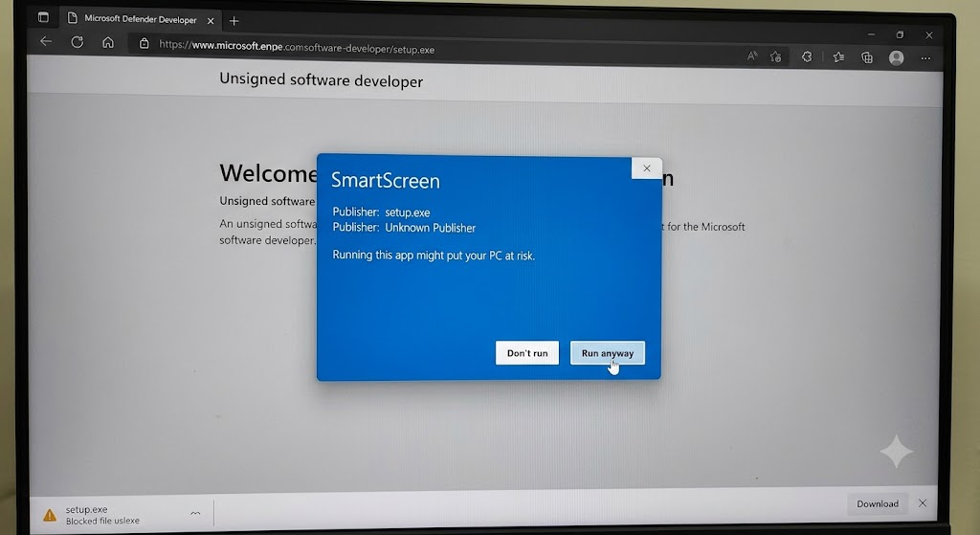
Task: View site info via the lock icon
Action: coord(145,43)
